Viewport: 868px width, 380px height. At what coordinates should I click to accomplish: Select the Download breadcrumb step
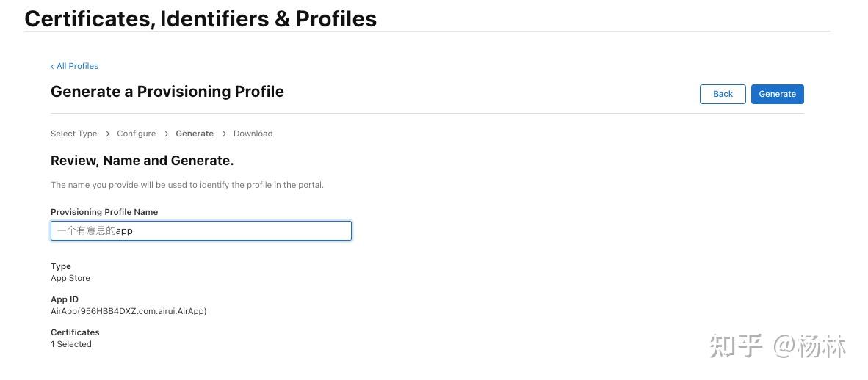click(x=253, y=134)
